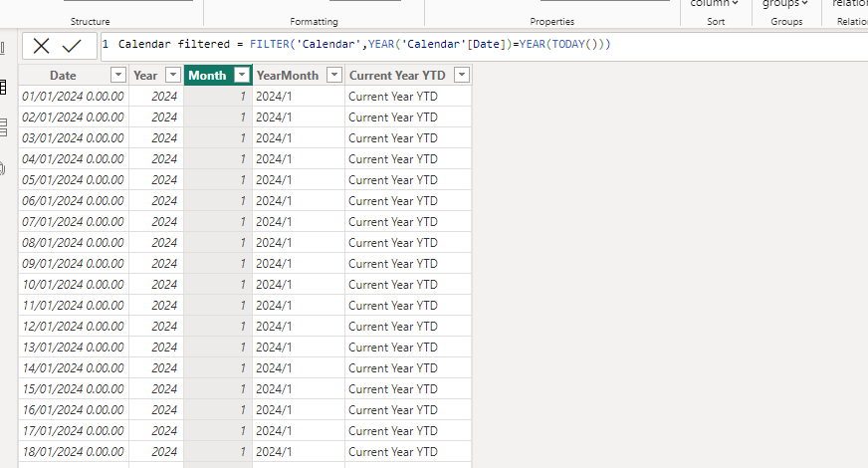Click the cell 18/01/2024 0.00.00
868x468 pixels.
click(73, 452)
